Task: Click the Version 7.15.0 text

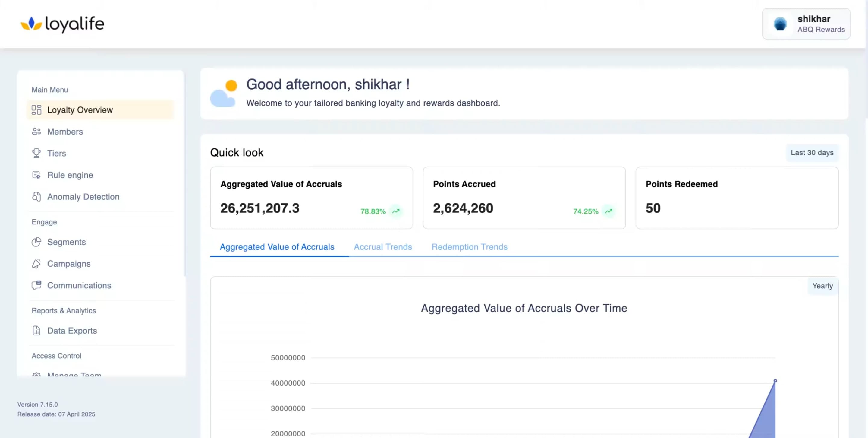Action: coord(37,405)
